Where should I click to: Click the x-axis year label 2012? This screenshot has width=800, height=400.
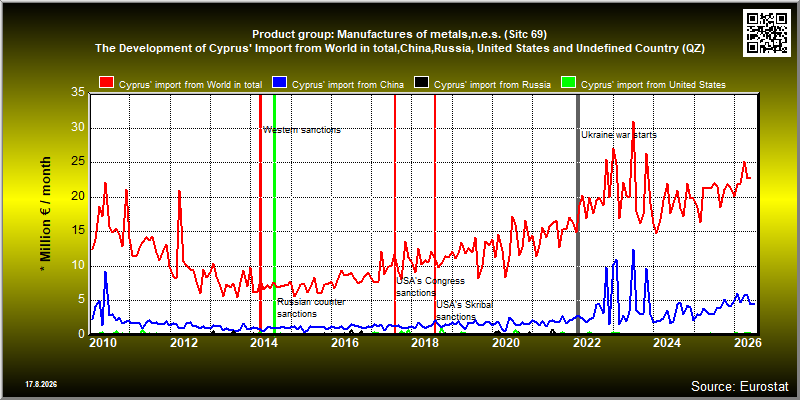183,343
